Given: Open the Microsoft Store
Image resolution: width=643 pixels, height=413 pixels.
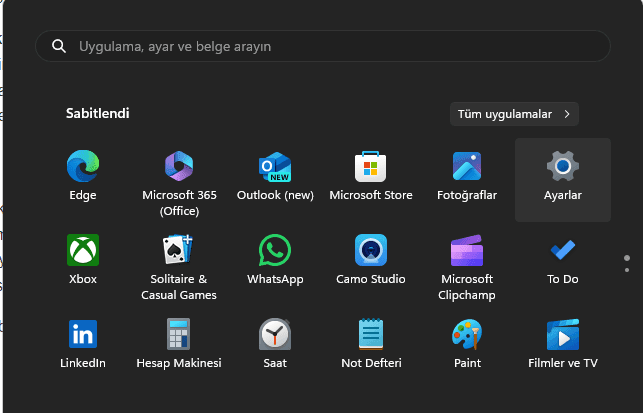Looking at the screenshot, I should pos(371,176).
